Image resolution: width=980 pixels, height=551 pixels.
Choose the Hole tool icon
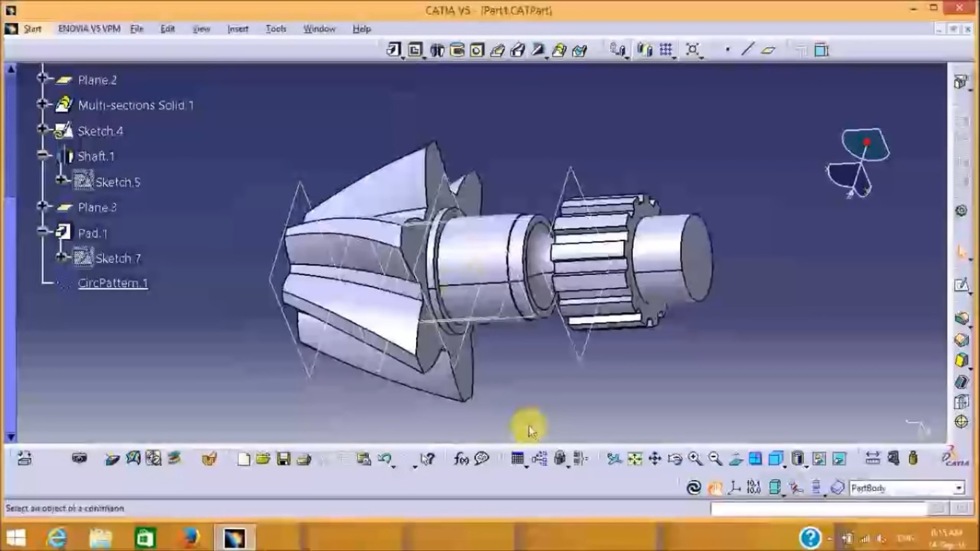(477, 50)
